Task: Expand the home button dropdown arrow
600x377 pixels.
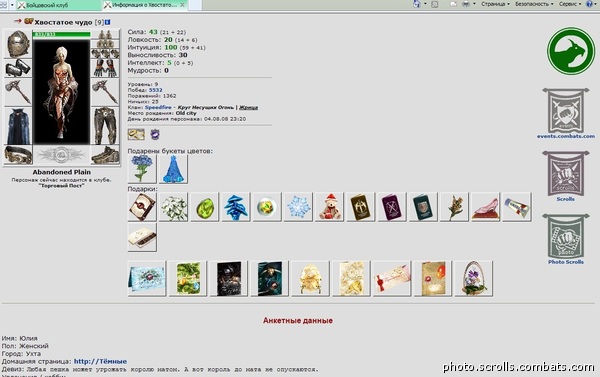Action: [425, 4]
